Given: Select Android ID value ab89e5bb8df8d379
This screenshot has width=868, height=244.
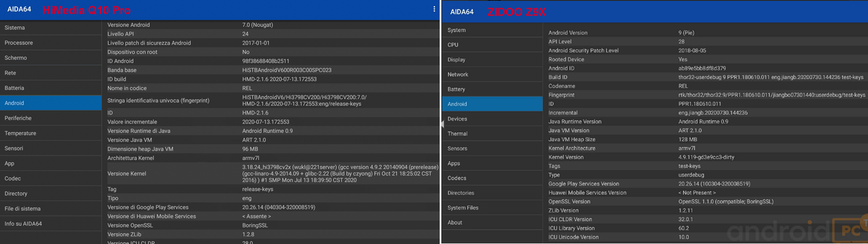Looking at the screenshot, I should pos(703,68).
